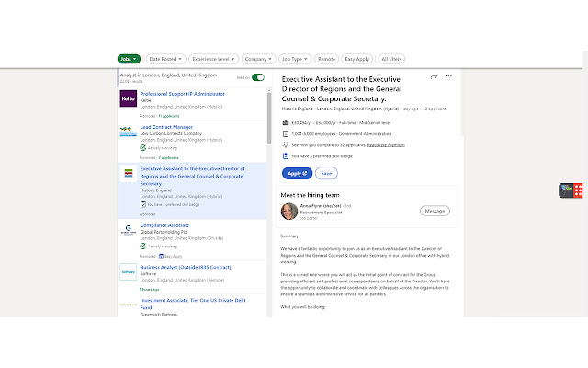Open the selected Executive Assistant job title link
Screen dimensions: 588x368
coord(192,176)
